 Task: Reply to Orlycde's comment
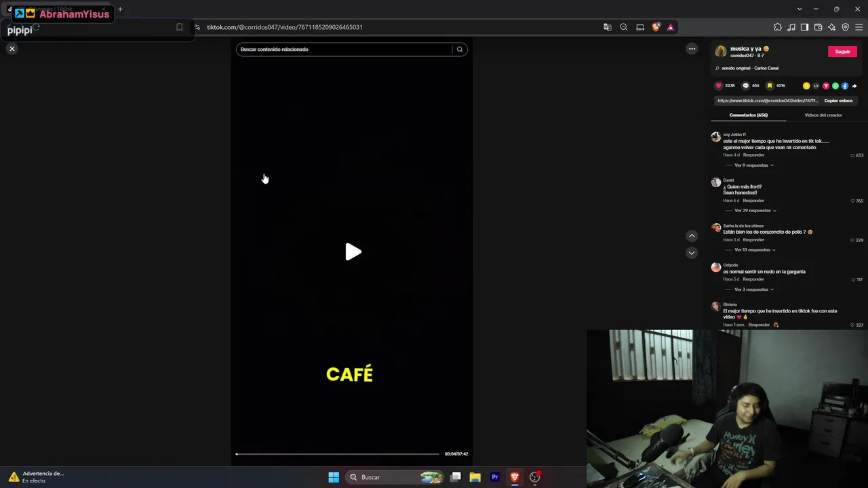pyautogui.click(x=753, y=279)
